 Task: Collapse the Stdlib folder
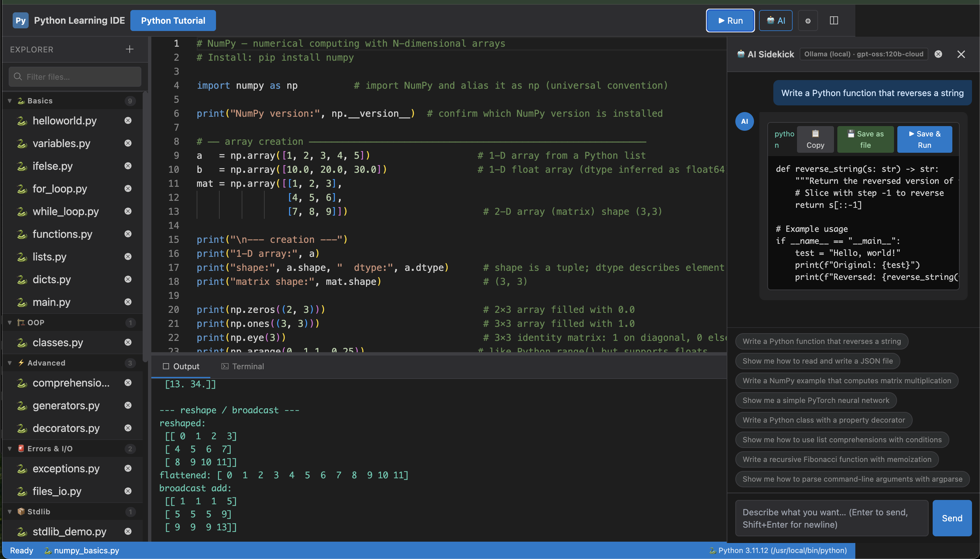(10, 511)
